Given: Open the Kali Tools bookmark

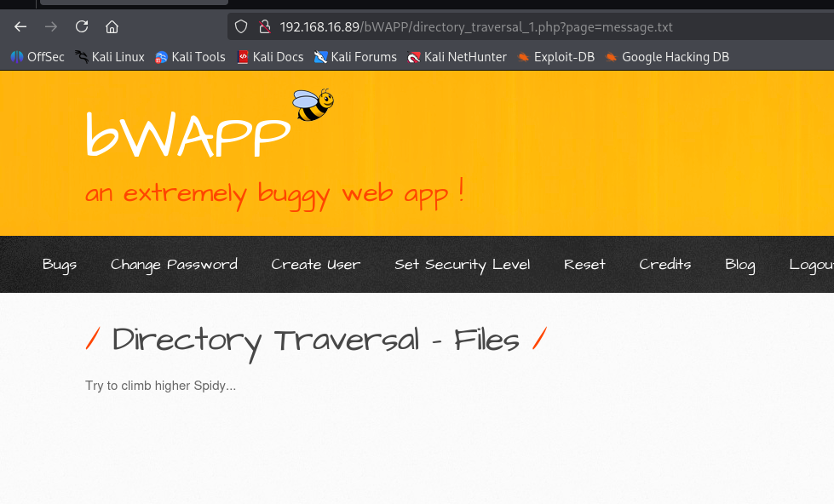Looking at the screenshot, I should (190, 57).
